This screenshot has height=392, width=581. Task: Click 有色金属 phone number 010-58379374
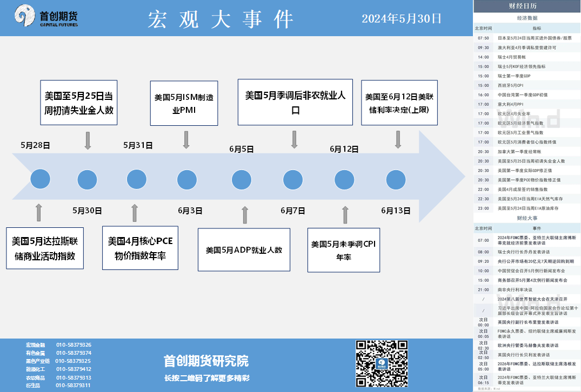coord(74,353)
